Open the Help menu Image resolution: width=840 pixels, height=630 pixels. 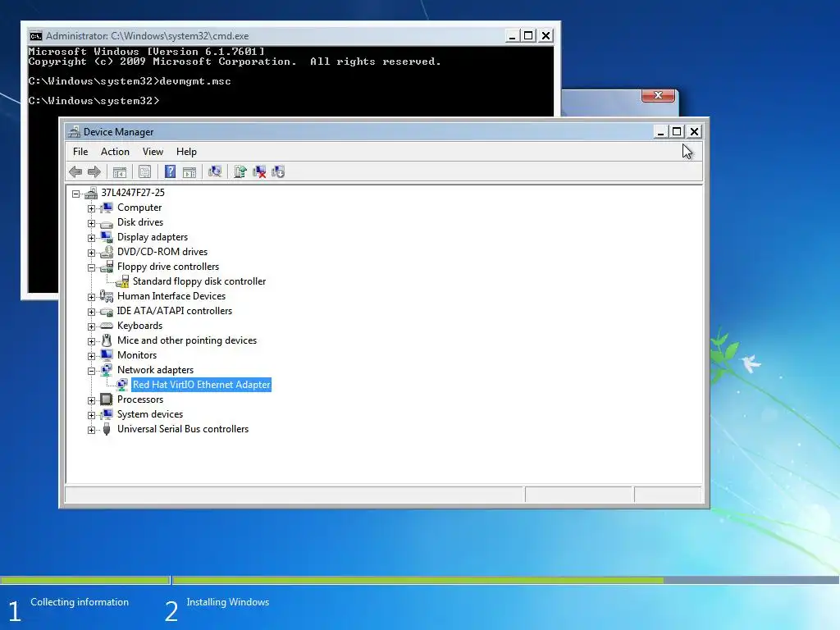click(186, 152)
